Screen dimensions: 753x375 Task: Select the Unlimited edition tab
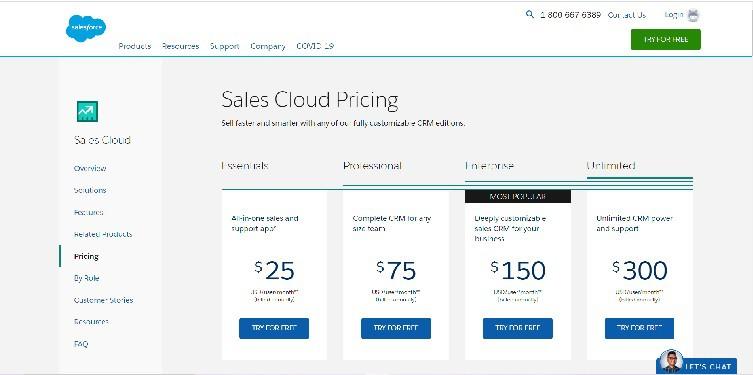click(x=611, y=166)
